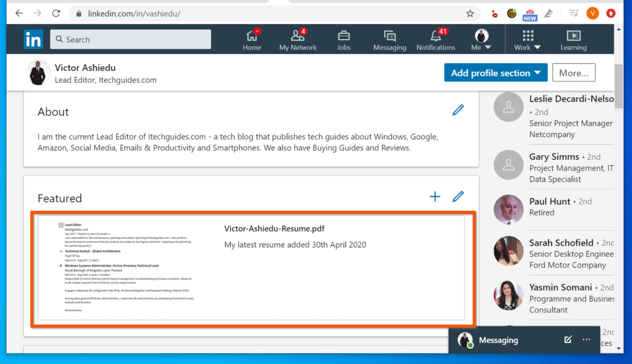This screenshot has height=364, width=632.
Task: Expand the Work apps dropdown
Action: (x=527, y=40)
